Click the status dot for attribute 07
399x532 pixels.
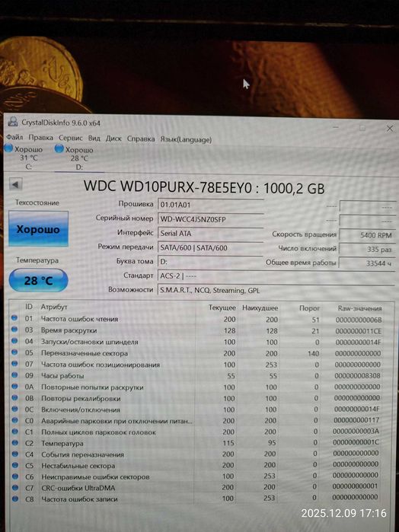pos(14,364)
